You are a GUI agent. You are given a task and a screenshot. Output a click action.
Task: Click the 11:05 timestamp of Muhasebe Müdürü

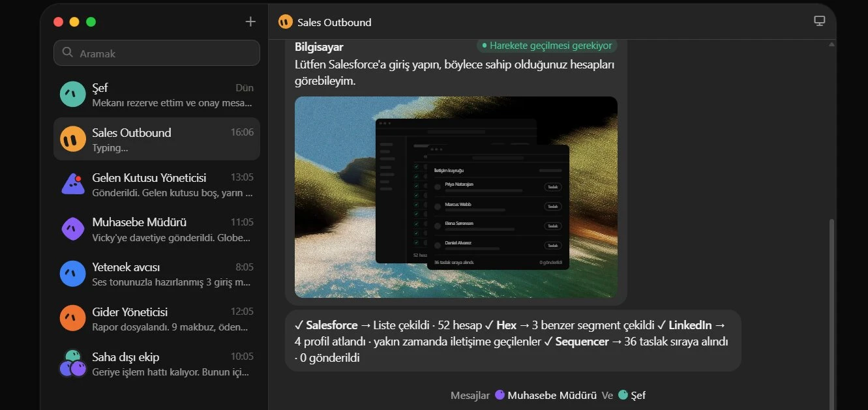tap(242, 222)
